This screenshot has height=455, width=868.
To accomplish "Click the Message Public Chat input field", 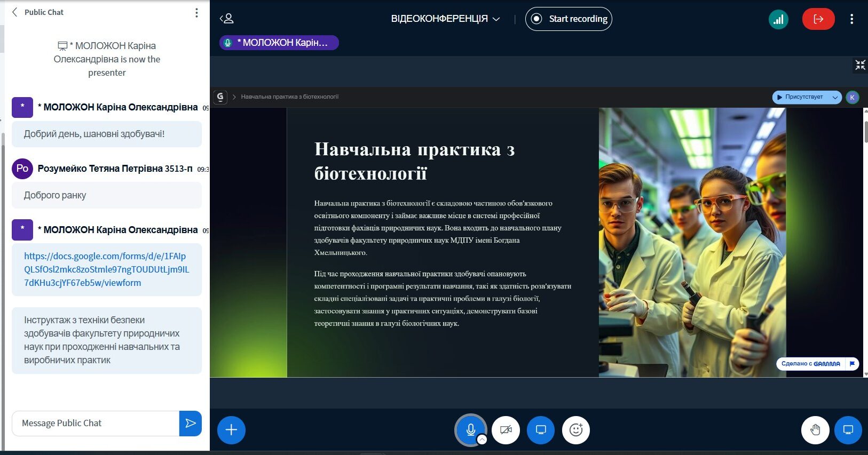I will point(96,424).
